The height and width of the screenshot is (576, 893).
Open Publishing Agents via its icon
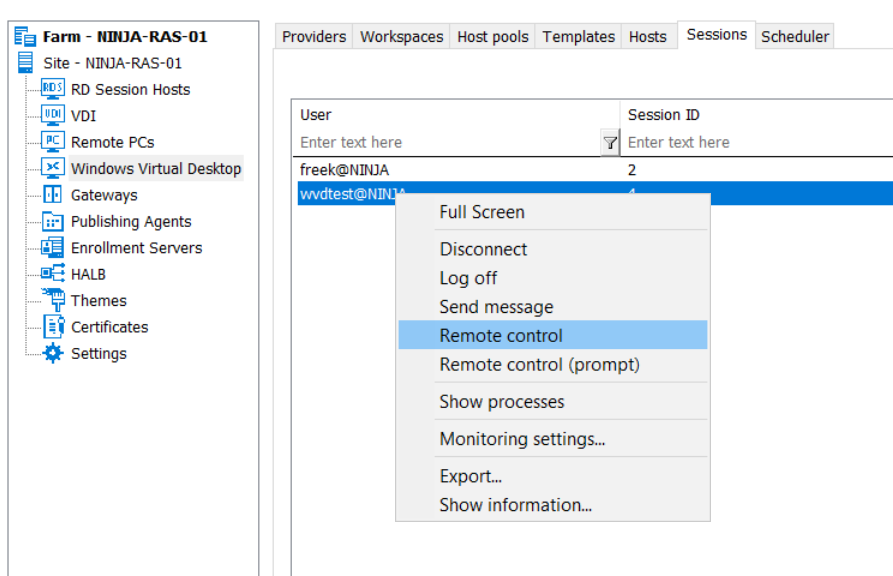point(53,221)
